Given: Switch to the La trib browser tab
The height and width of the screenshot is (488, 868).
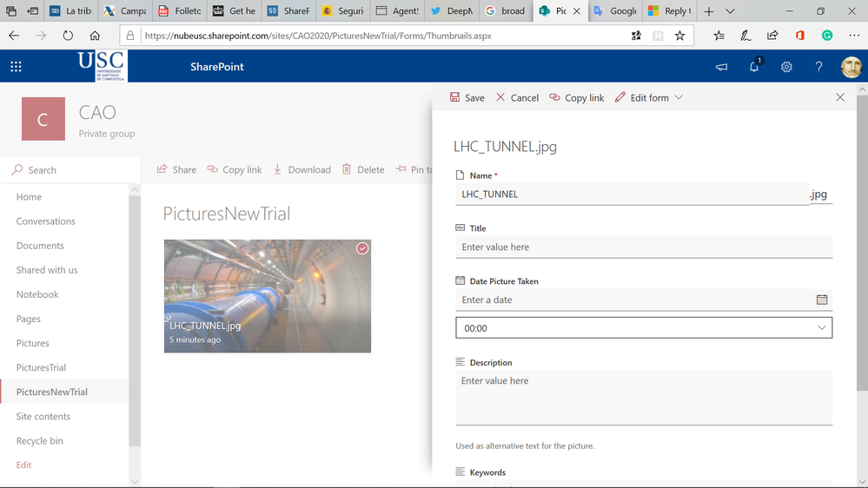Looking at the screenshot, I should (x=70, y=10).
